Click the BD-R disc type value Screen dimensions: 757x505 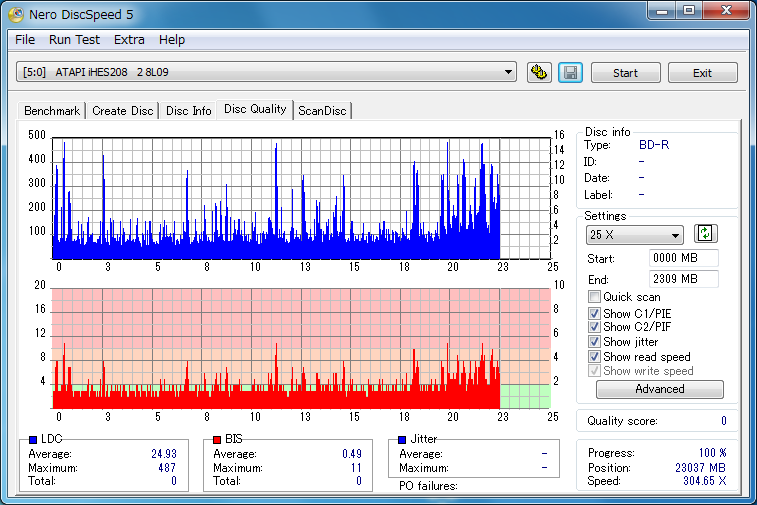coord(654,144)
